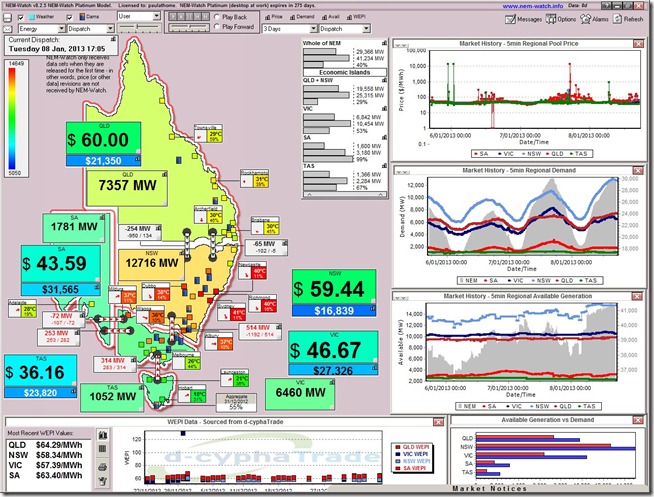Click the VIC $46.67 price box
This screenshot has width=654, height=497.
(333, 348)
